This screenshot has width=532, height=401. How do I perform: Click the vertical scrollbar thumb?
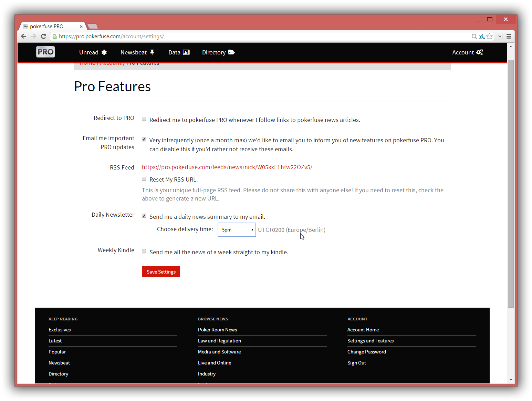click(511, 184)
